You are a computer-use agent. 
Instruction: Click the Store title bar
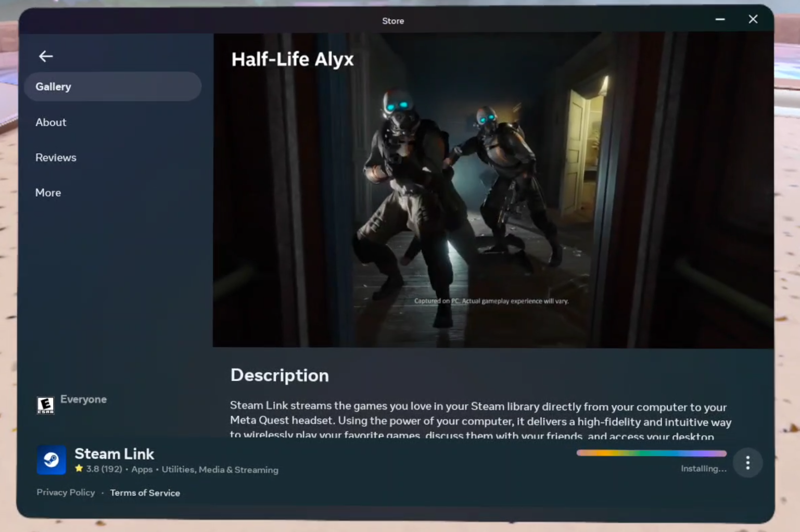(393, 21)
